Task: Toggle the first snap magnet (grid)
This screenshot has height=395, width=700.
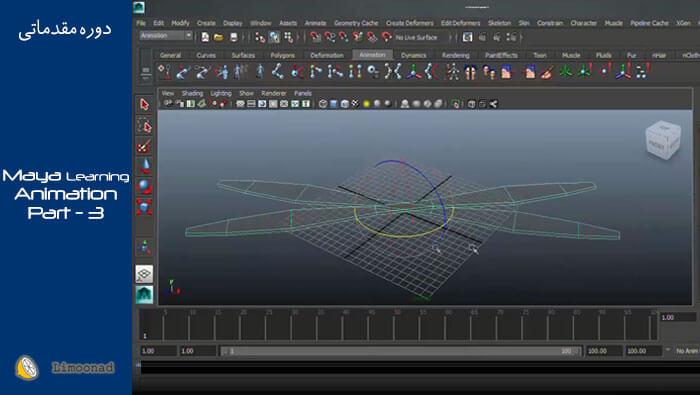Action: click(x=316, y=37)
